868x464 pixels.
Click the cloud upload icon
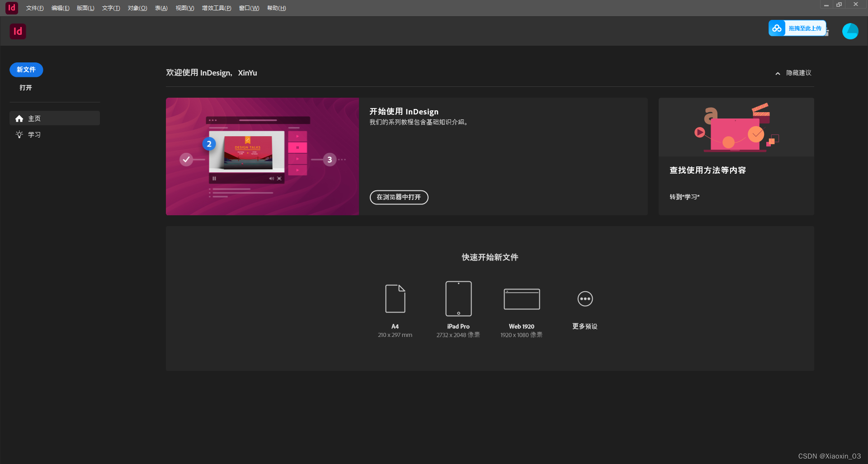[777, 28]
